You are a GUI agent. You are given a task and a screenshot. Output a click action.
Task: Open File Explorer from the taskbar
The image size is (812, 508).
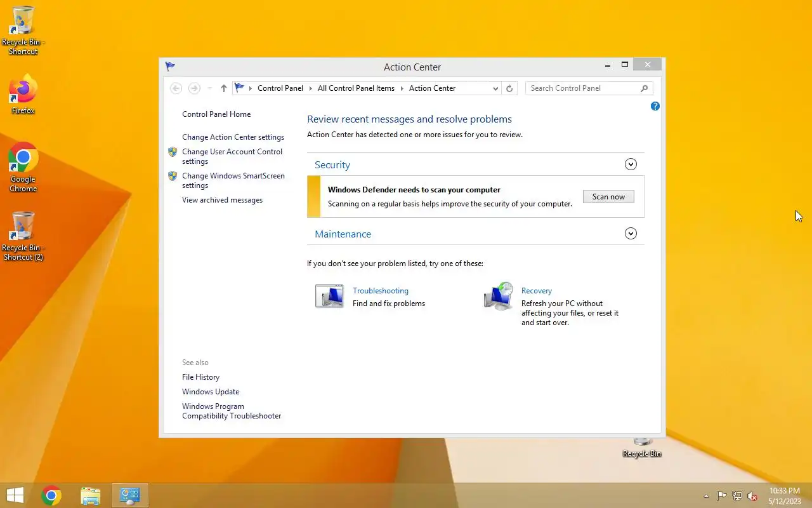click(91, 495)
